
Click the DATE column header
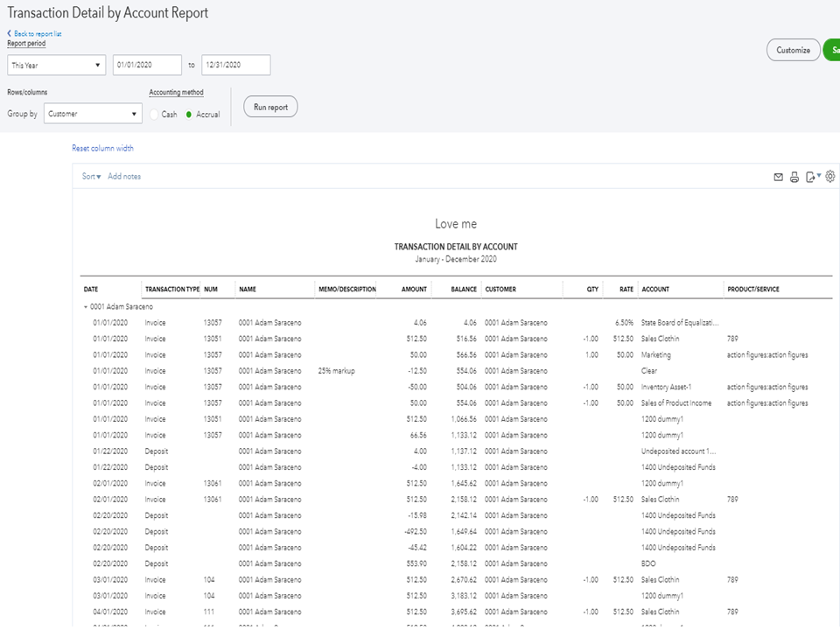(91, 289)
